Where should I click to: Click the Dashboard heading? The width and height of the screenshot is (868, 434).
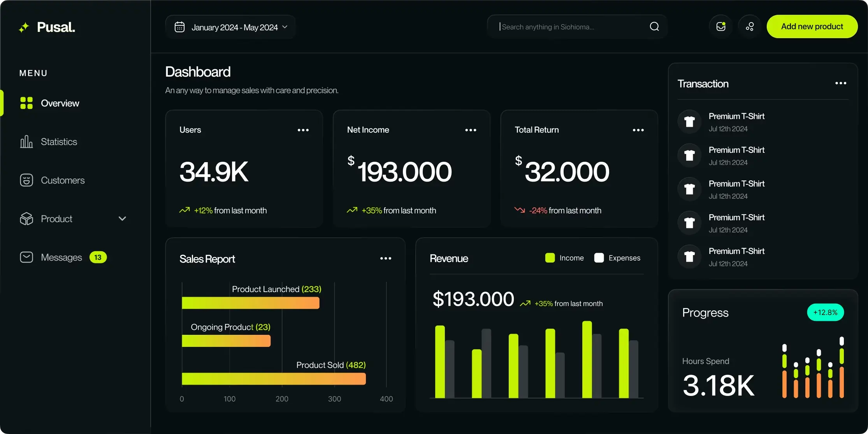tap(198, 72)
